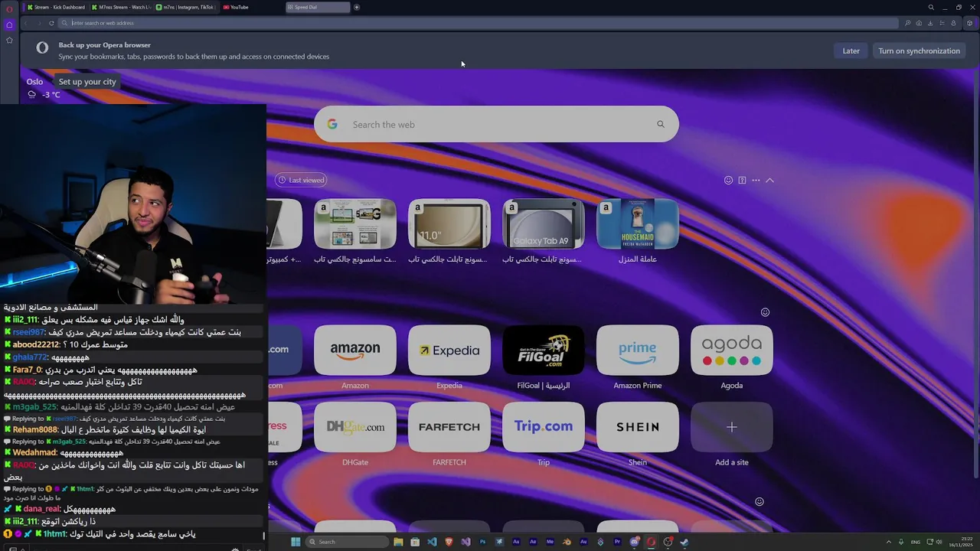This screenshot has height=551, width=980.
Task: Open File Explorer from taskbar
Action: tap(398, 542)
